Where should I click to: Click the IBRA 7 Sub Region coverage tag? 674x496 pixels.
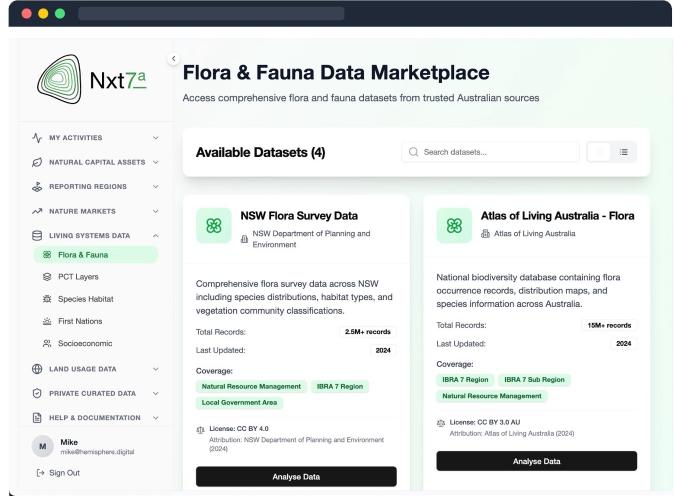pos(534,380)
